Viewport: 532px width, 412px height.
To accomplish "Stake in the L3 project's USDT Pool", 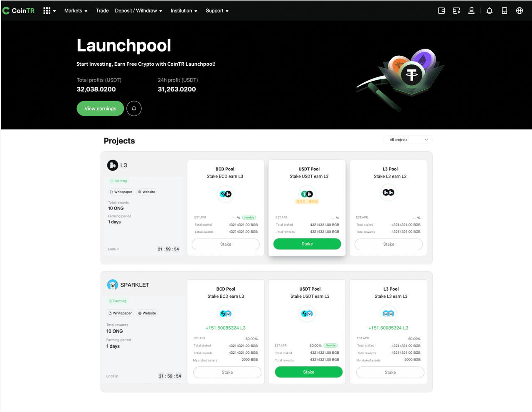I will [x=307, y=244].
